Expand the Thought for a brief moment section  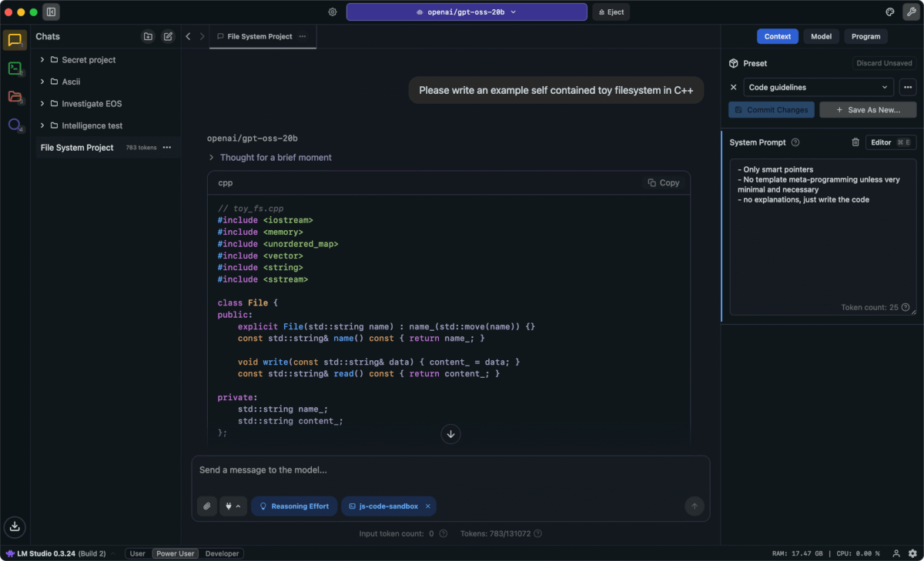click(270, 157)
